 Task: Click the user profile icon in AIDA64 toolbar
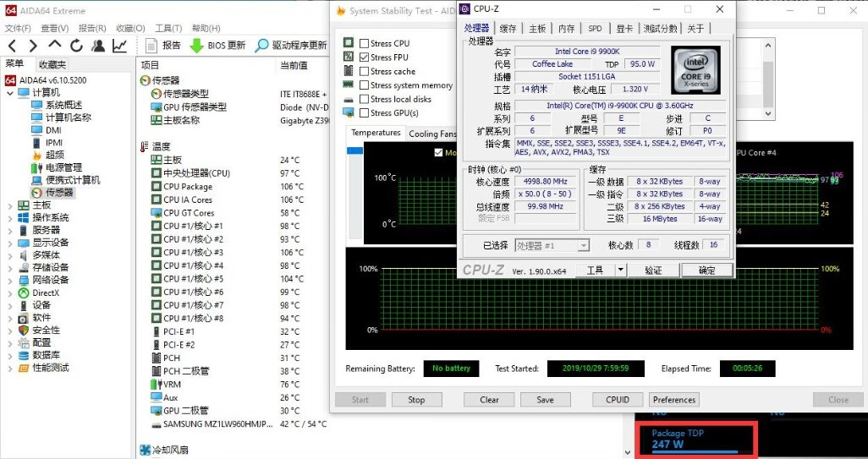[x=98, y=46]
